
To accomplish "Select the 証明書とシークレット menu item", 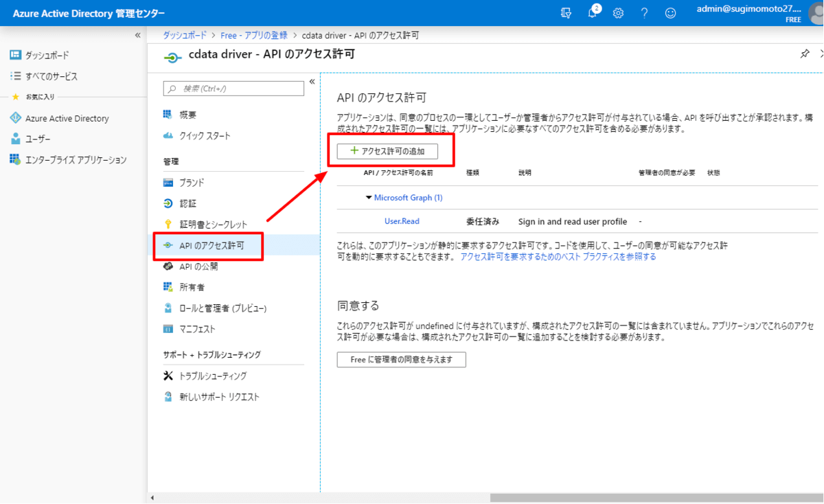I will [x=213, y=225].
